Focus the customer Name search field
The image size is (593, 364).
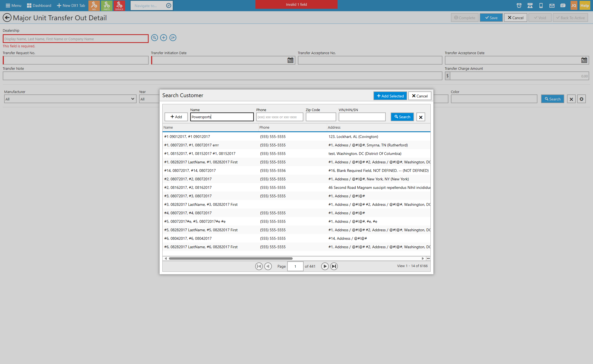(222, 117)
